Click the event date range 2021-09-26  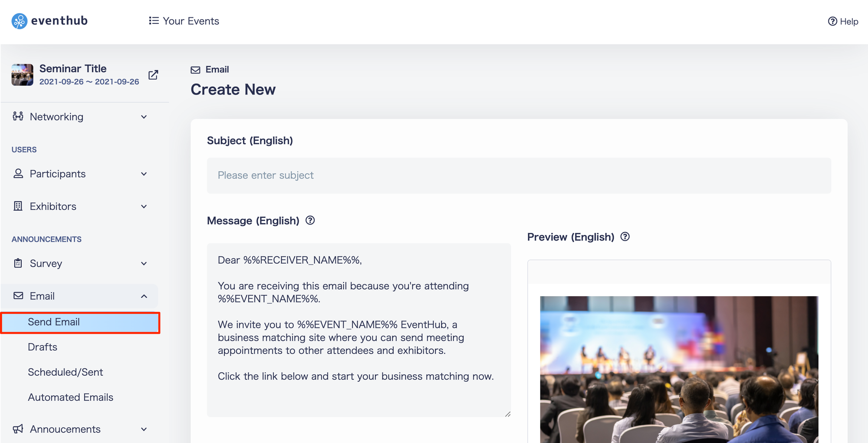pyautogui.click(x=89, y=82)
